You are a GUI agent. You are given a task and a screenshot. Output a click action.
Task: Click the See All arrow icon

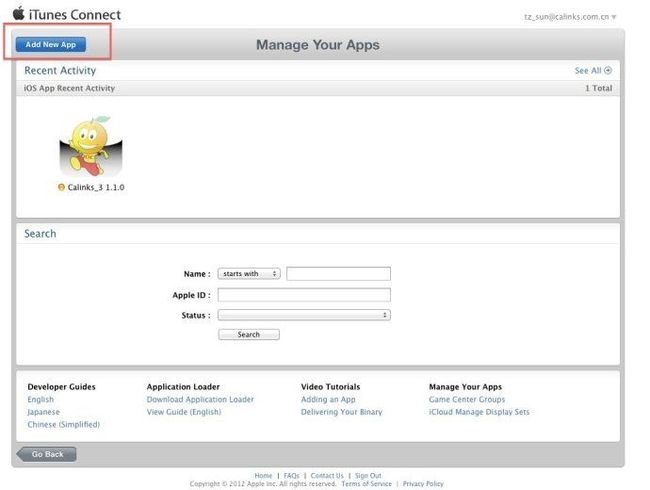pyautogui.click(x=608, y=70)
